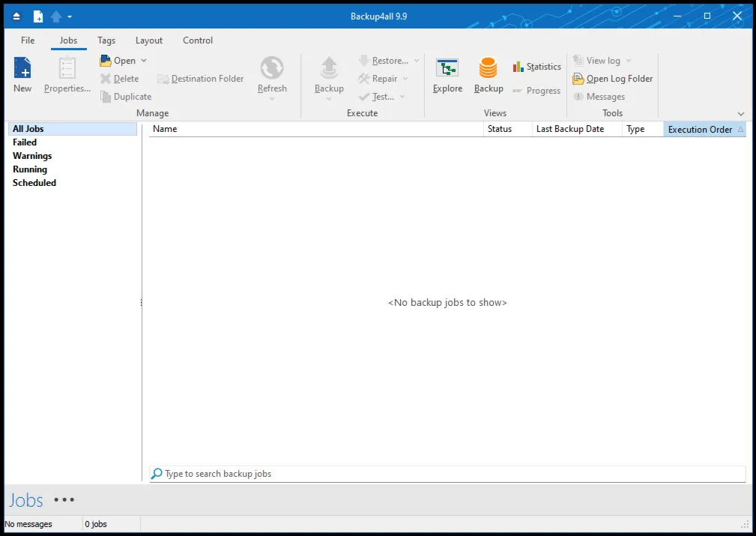Click the Test checkmark icon
The width and height of the screenshot is (756, 536).
tap(364, 97)
